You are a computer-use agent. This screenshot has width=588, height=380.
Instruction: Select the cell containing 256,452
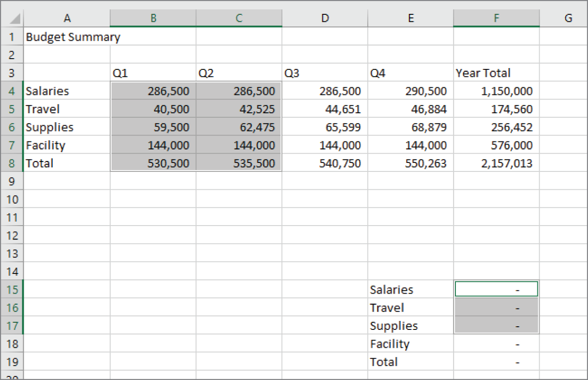click(x=496, y=127)
